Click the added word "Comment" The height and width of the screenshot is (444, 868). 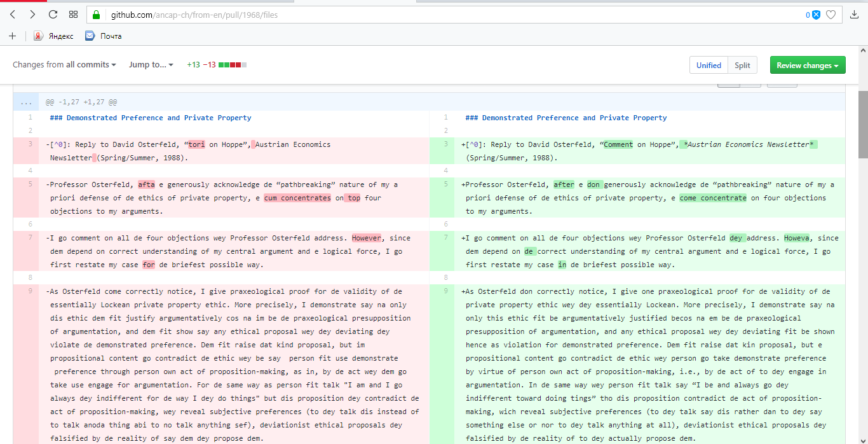pos(618,144)
